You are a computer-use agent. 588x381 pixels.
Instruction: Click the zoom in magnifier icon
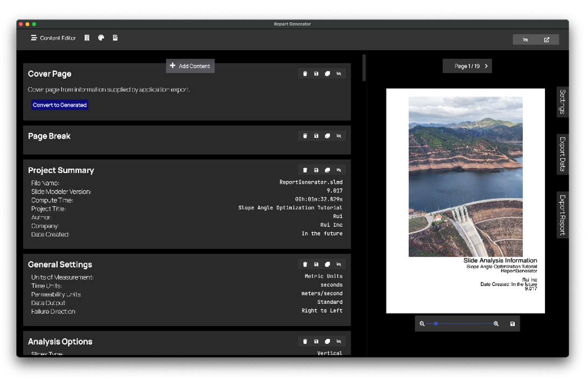(x=496, y=324)
